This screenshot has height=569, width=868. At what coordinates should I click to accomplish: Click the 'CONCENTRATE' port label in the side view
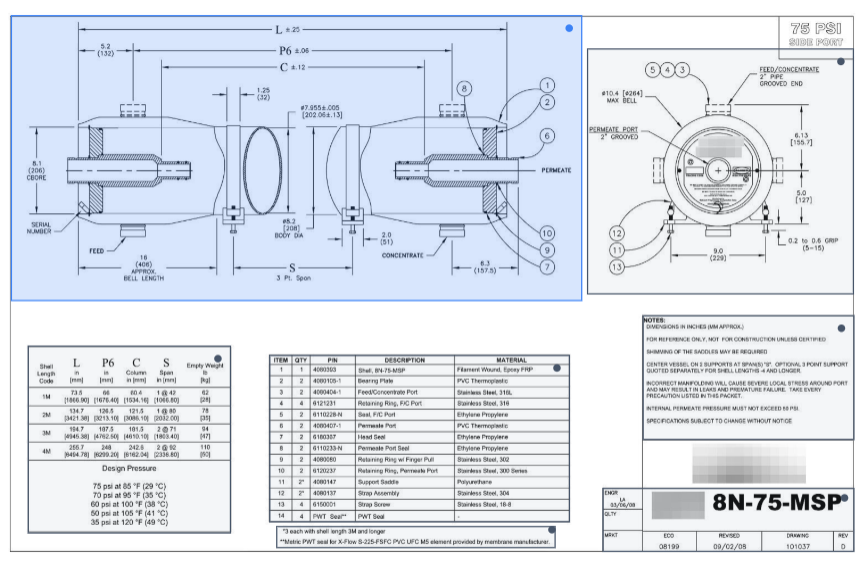click(402, 255)
